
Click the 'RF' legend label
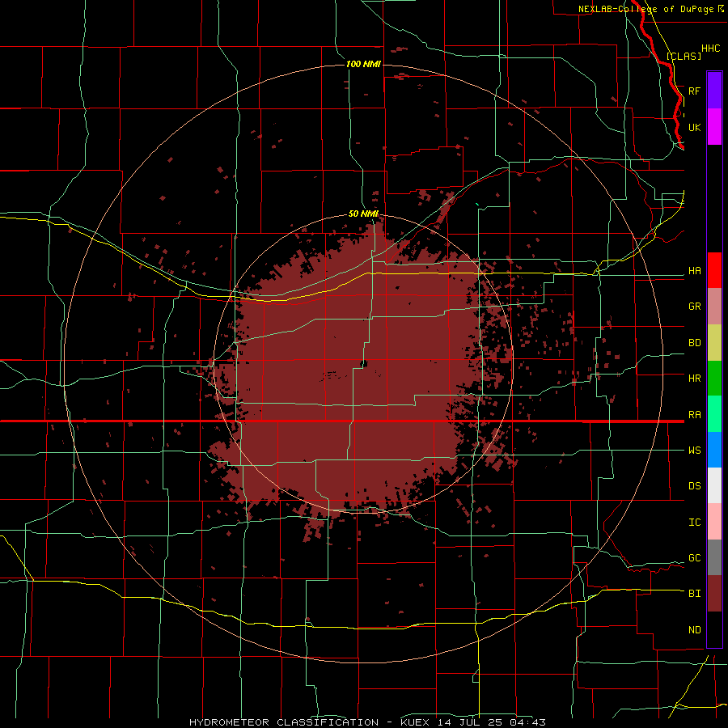point(694,91)
